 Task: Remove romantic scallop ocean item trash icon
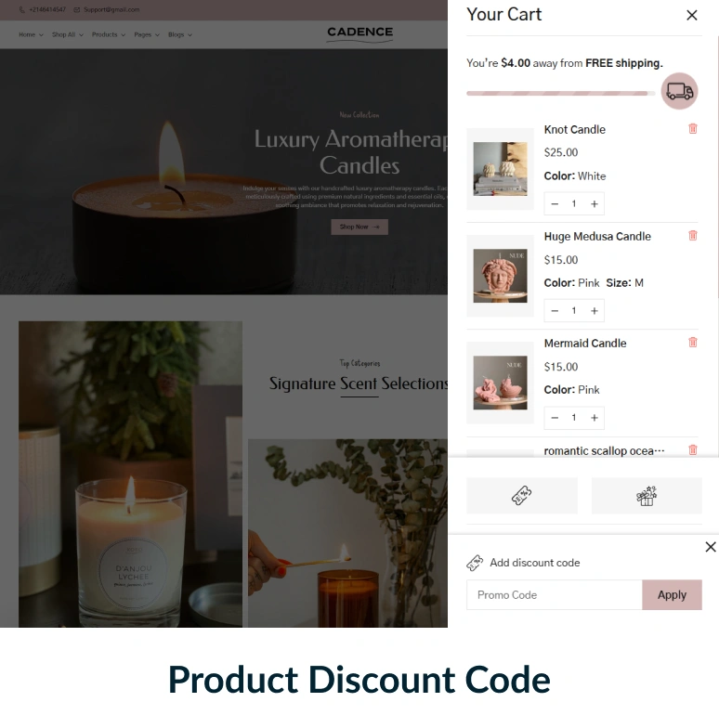(693, 449)
